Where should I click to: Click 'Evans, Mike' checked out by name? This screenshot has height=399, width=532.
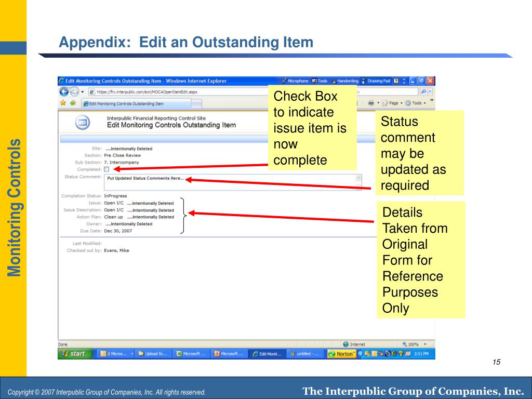(x=116, y=251)
